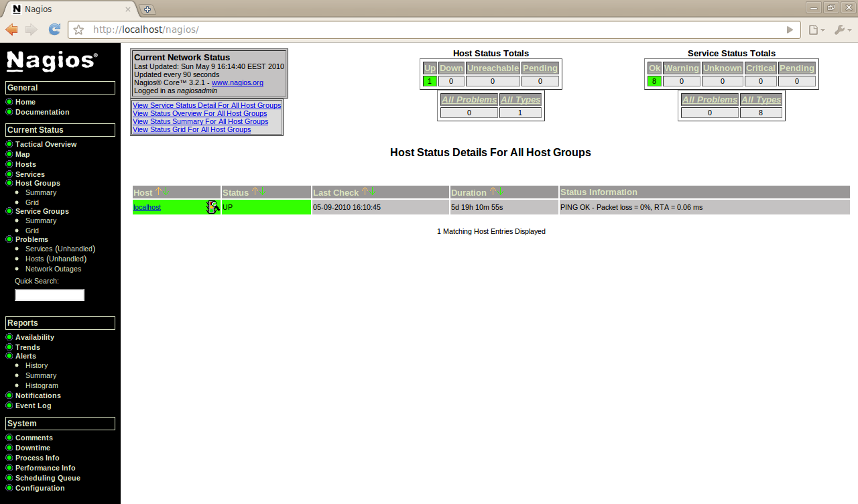The image size is (858, 504).
Task: Visit www.nagios.org link
Action: pos(237,82)
